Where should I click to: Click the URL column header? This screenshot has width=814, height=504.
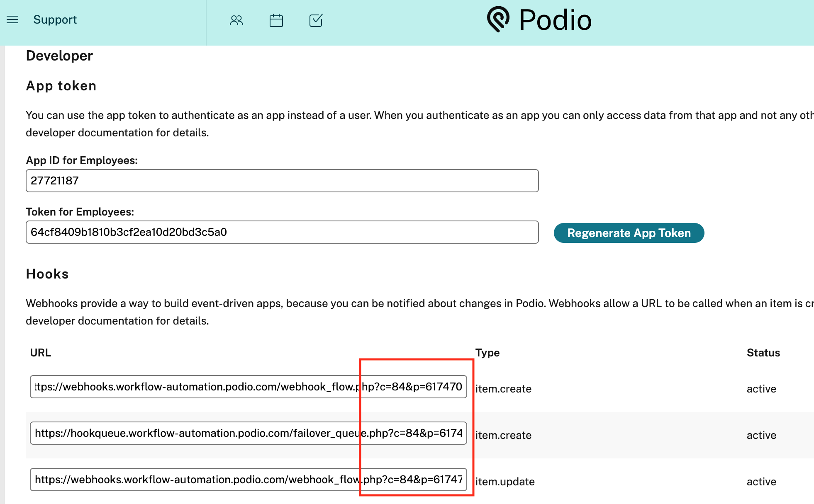pos(41,353)
